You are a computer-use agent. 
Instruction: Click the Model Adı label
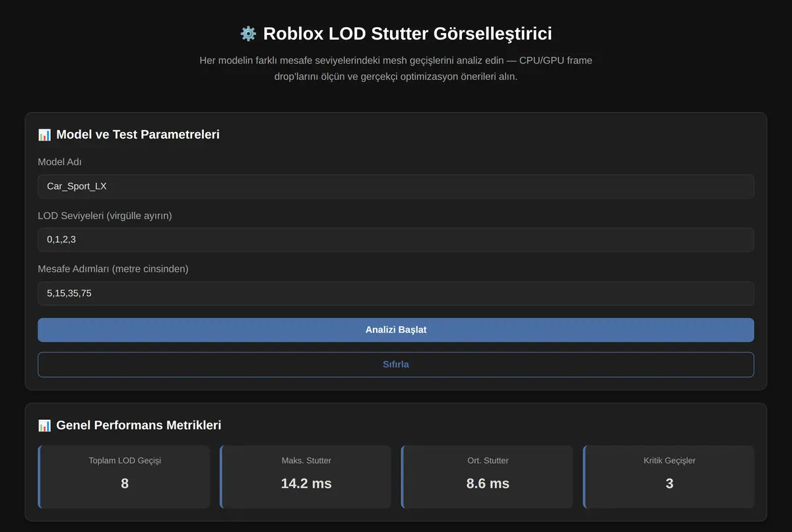pos(59,162)
